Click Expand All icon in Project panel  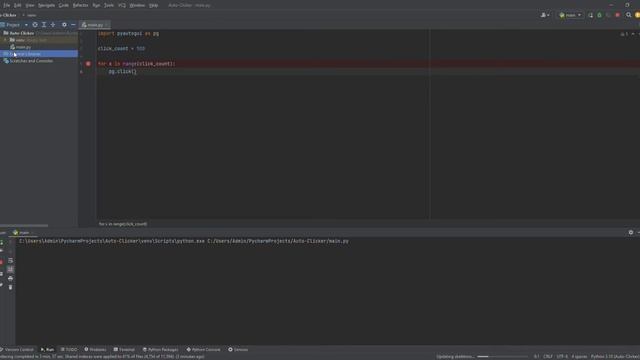point(44,25)
